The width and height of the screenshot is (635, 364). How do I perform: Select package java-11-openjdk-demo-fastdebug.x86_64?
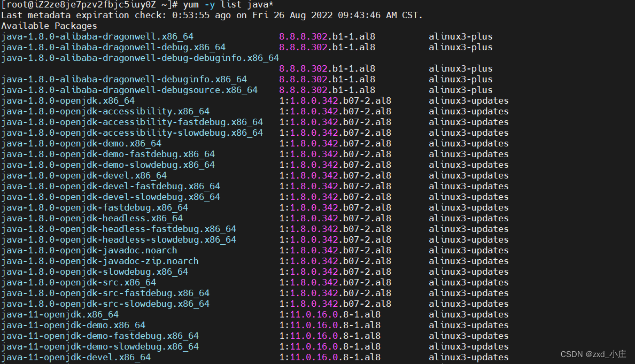click(100, 336)
